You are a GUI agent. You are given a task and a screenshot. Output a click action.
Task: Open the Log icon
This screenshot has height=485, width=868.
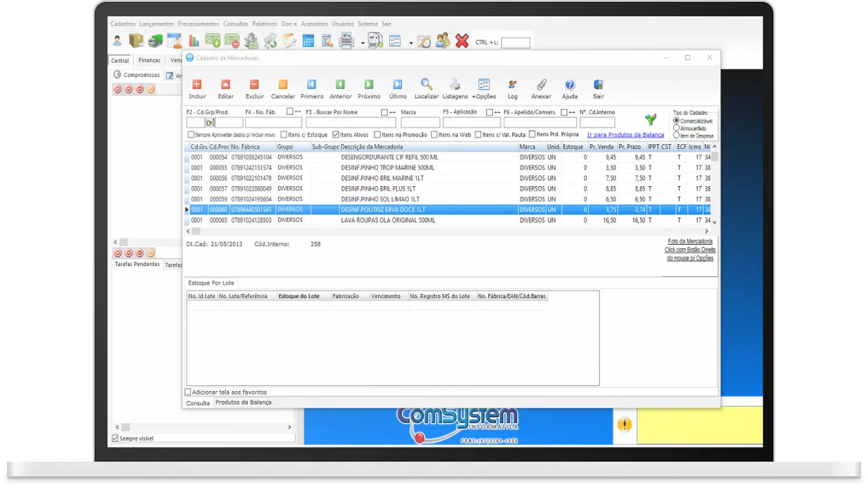click(x=512, y=85)
